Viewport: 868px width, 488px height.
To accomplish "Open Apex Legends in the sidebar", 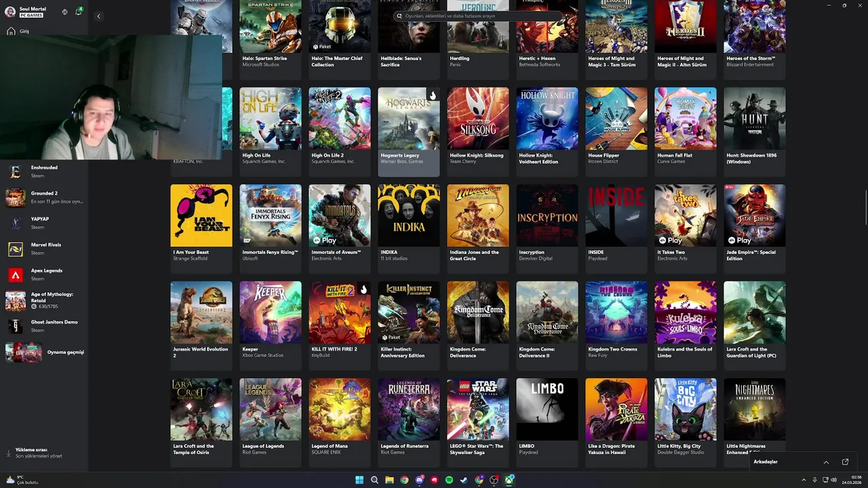I will 44,274.
